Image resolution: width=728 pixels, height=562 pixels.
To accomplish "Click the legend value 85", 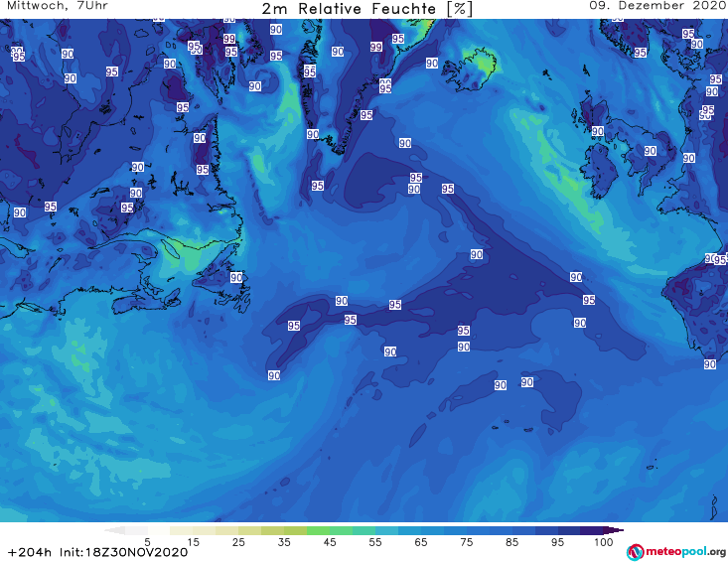I will pos(511,542).
